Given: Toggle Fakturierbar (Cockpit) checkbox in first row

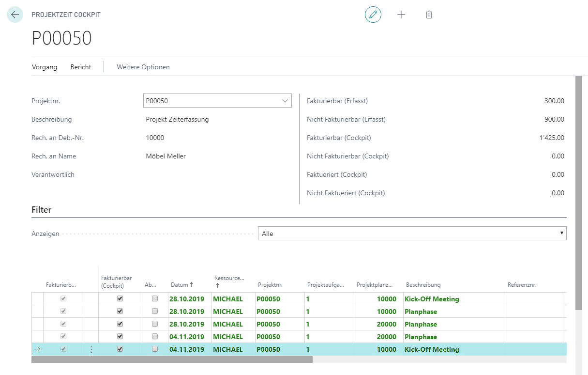Looking at the screenshot, I should click(120, 298).
